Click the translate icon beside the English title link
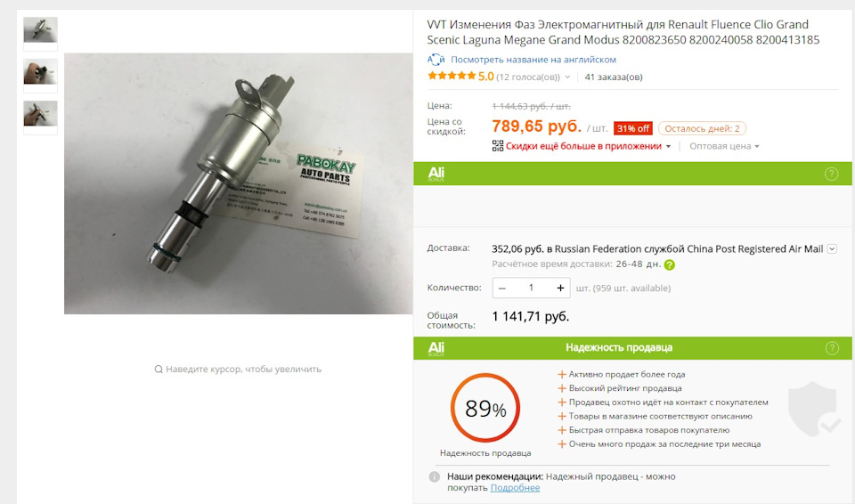 [x=436, y=60]
